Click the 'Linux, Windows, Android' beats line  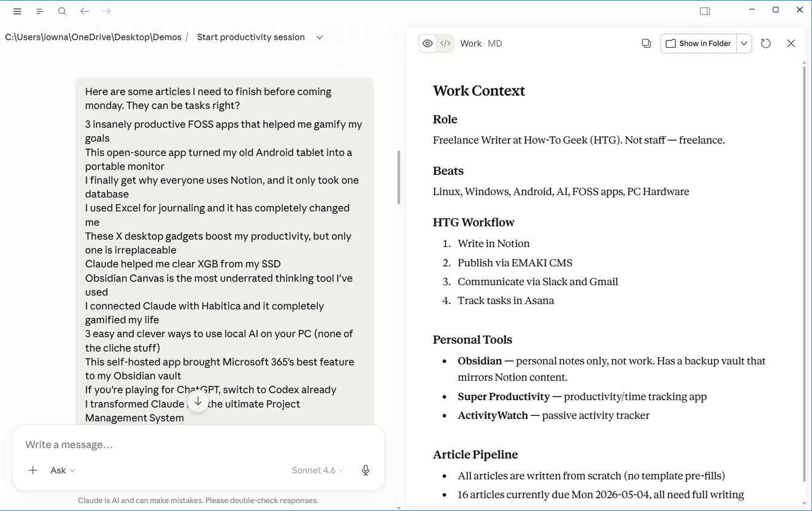point(561,191)
